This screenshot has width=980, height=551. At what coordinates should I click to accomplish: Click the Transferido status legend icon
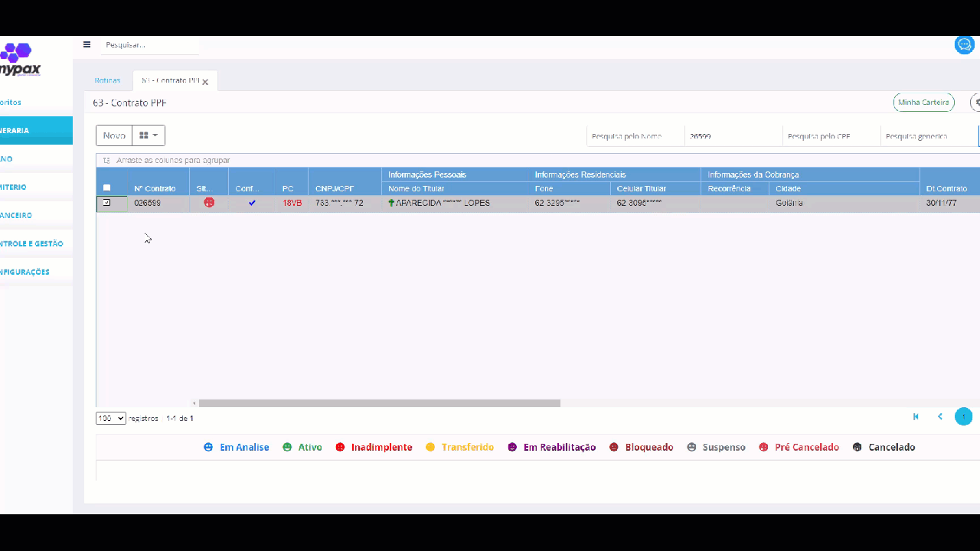(x=430, y=447)
